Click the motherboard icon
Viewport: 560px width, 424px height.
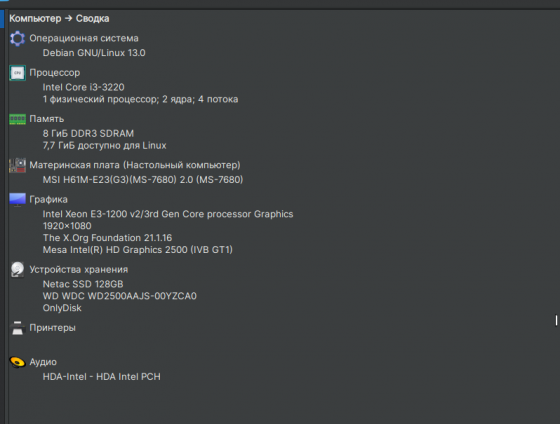(x=18, y=165)
